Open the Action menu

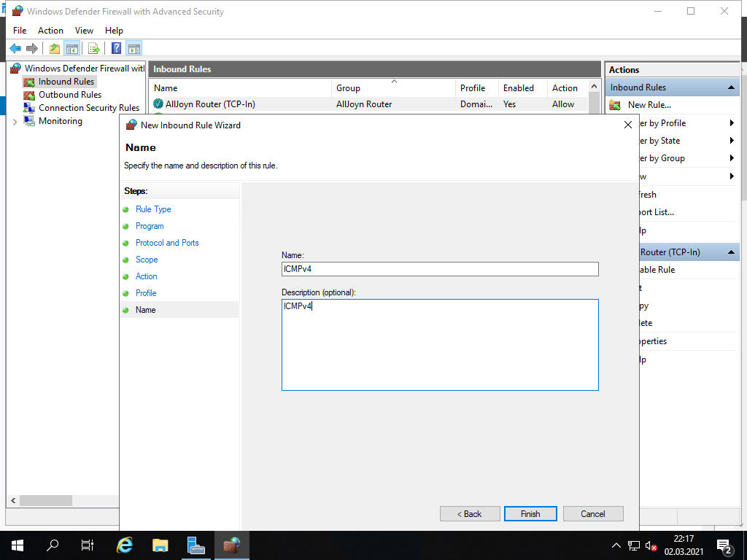coord(50,31)
